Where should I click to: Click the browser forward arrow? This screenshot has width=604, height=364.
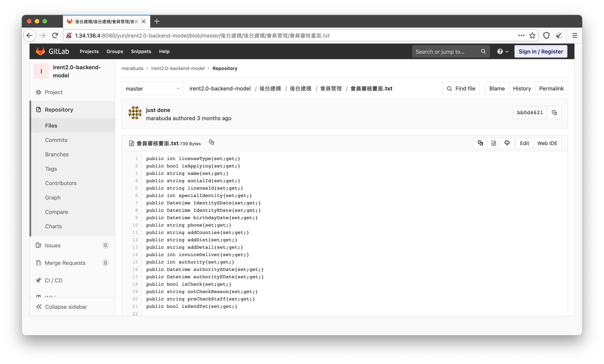[42, 36]
